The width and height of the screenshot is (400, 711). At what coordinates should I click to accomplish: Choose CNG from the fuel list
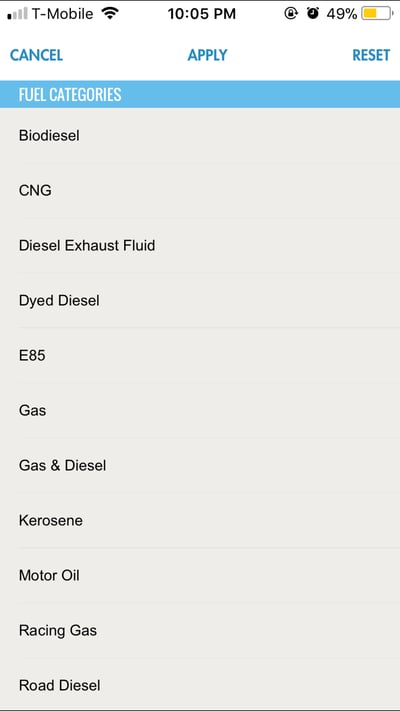[200, 190]
